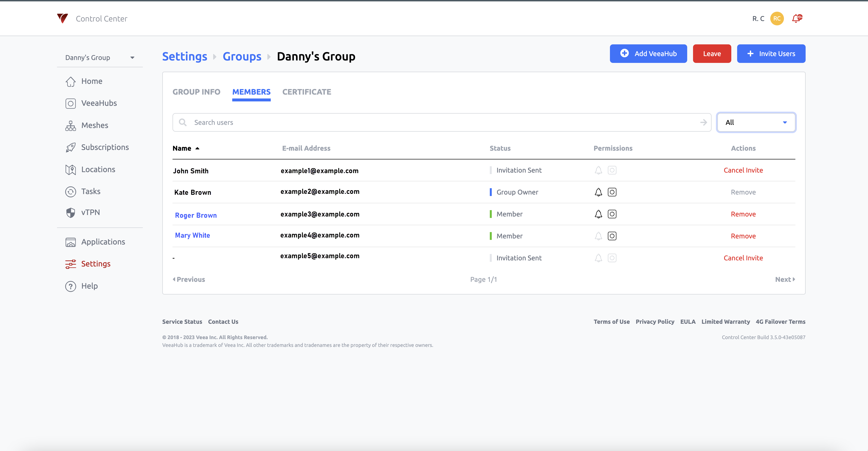Click the Group Owner status text
Image resolution: width=868 pixels, height=451 pixels.
point(517,192)
